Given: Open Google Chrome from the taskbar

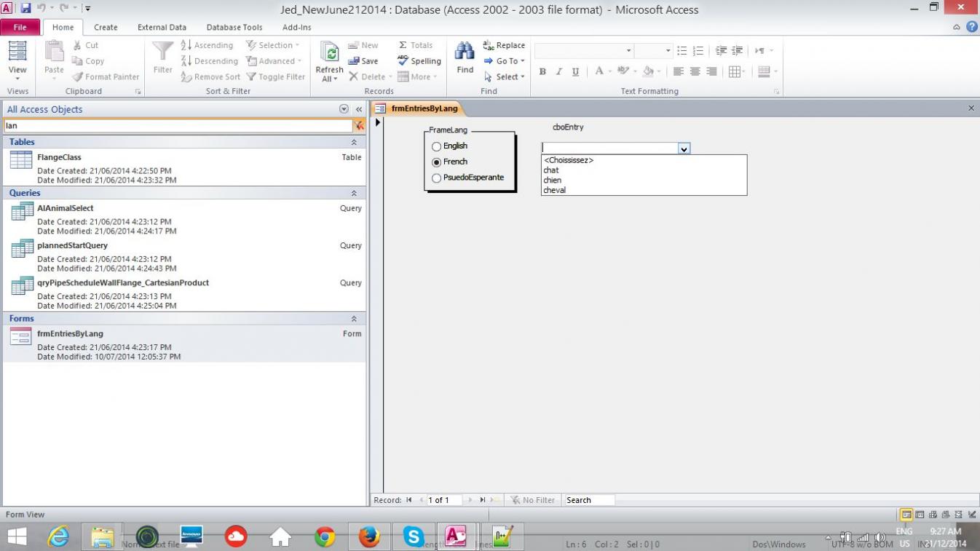Looking at the screenshot, I should click(325, 537).
